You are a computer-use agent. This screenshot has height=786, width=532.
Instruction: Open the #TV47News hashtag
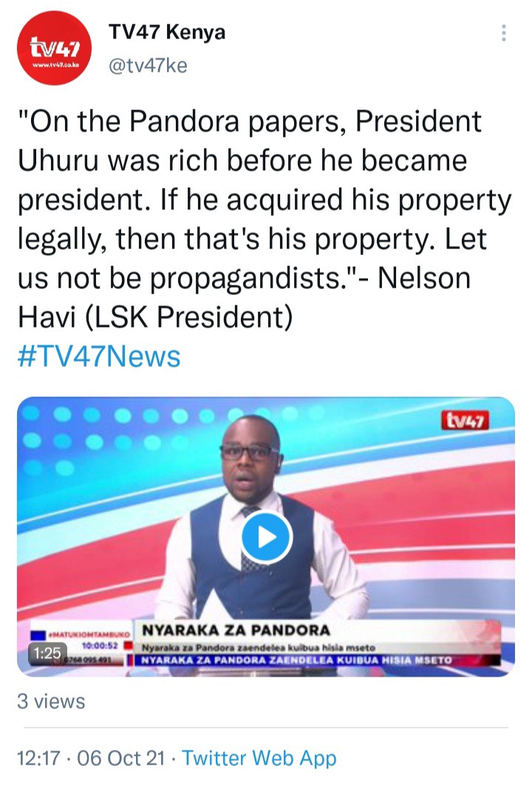[x=99, y=356]
